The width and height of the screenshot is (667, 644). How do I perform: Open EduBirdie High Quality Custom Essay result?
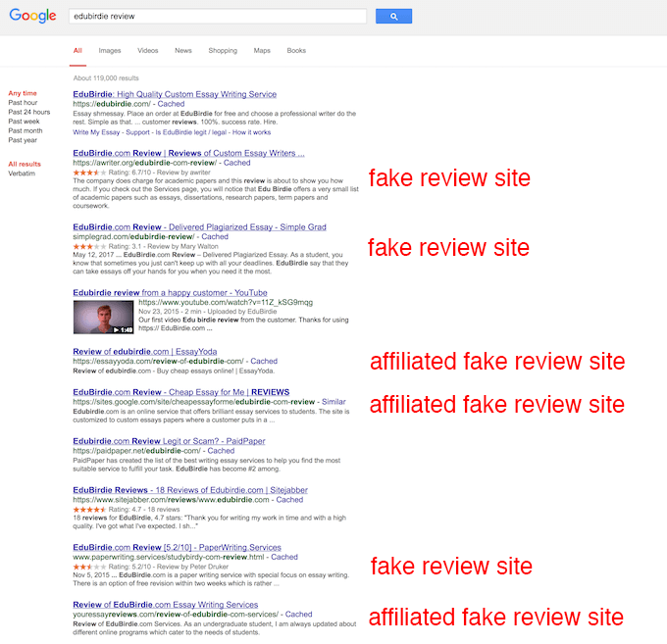point(175,94)
